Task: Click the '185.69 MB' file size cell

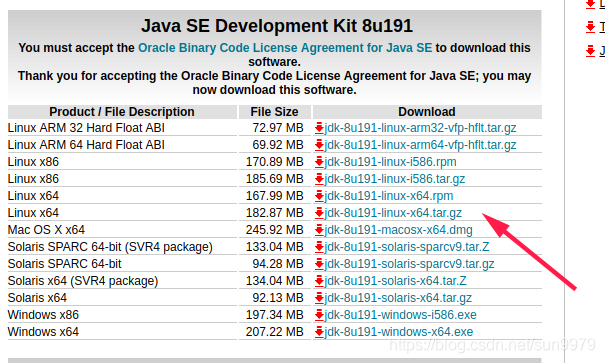Action: coord(275,179)
